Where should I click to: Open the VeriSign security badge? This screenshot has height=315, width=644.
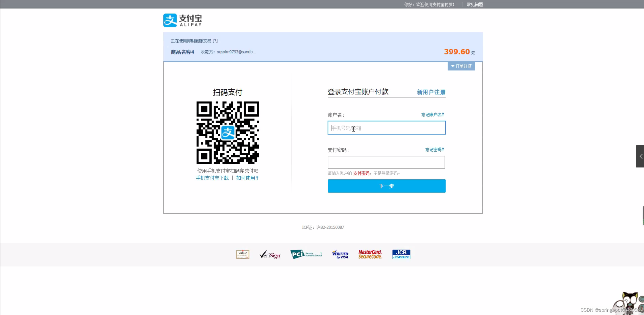pos(270,255)
